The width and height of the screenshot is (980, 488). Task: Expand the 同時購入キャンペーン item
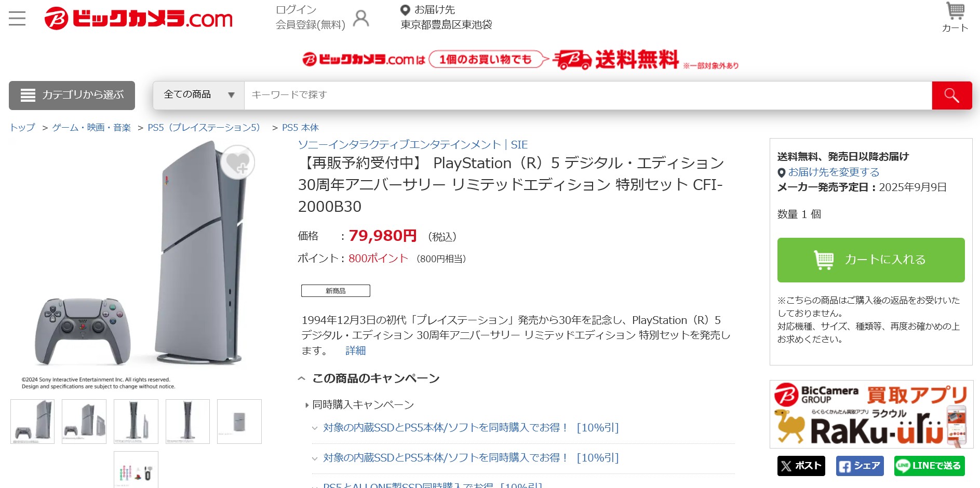(x=359, y=404)
